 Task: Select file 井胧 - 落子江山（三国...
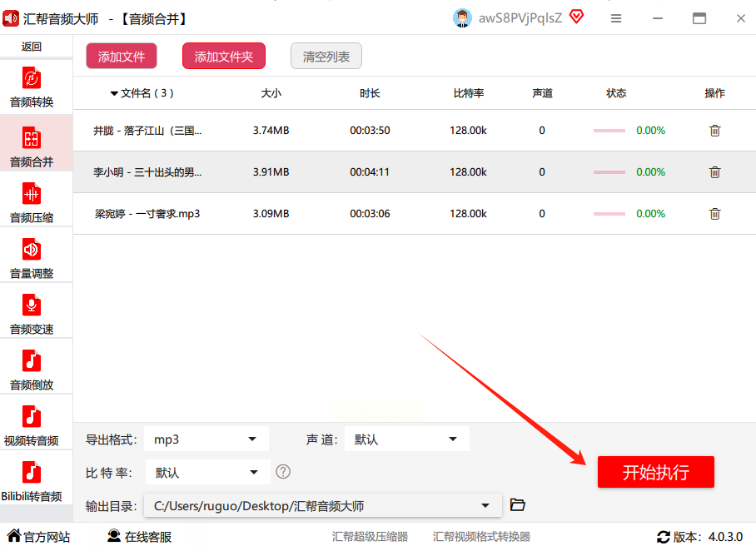pos(147,131)
